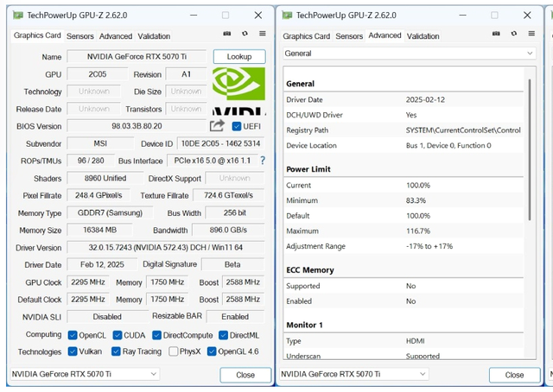The width and height of the screenshot is (553, 392).
Task: Click Memory Type field GDDR7 (Samsung)
Action: 110,213
